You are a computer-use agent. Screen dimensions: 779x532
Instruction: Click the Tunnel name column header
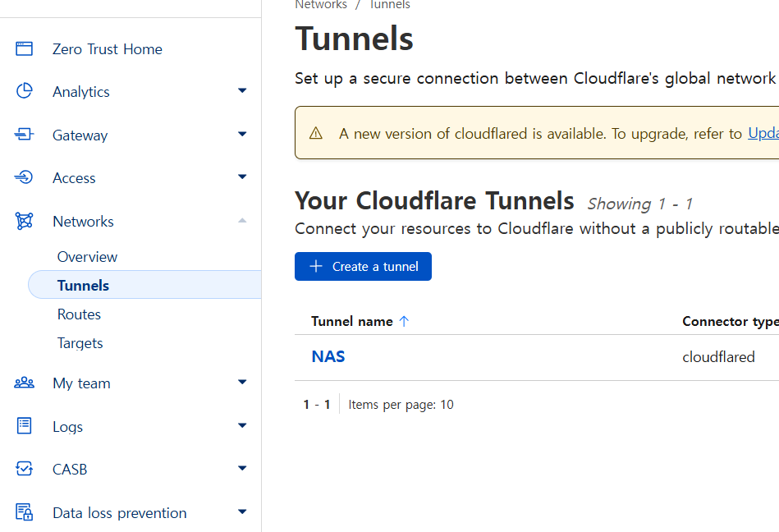click(352, 321)
